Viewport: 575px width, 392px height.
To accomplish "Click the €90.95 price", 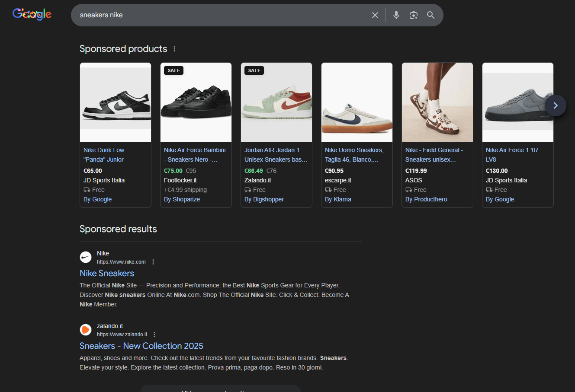I will coord(334,171).
